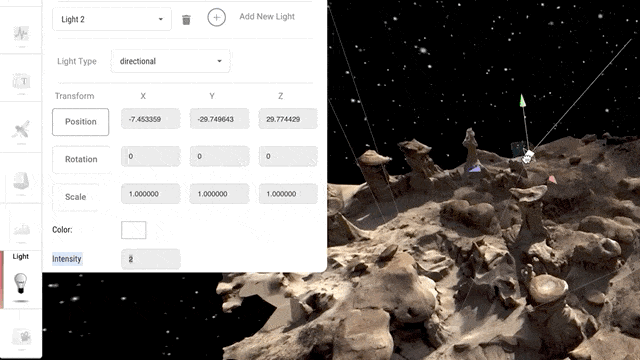Focus the Intensity value field

tap(151, 259)
